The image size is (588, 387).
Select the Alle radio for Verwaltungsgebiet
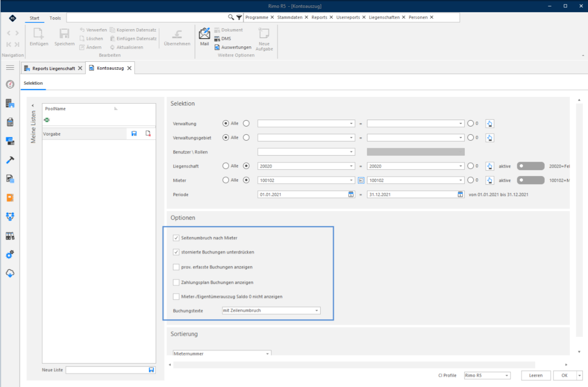226,137
